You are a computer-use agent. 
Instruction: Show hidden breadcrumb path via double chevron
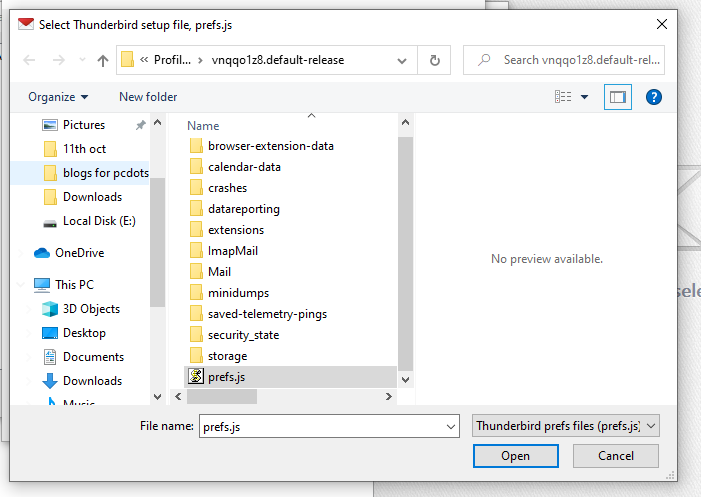(144, 60)
